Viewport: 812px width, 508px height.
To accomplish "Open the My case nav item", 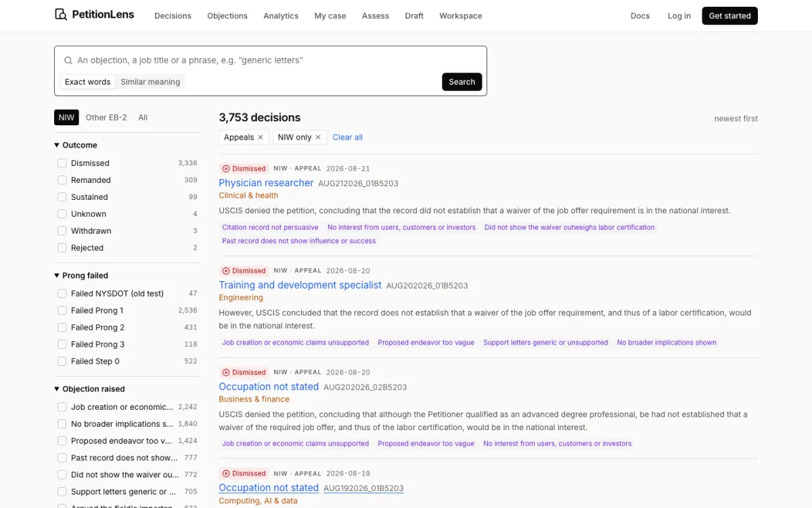I will 330,16.
